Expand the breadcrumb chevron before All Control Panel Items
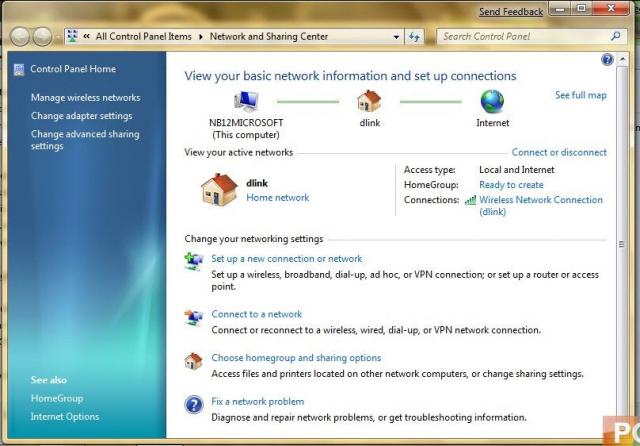The width and height of the screenshot is (640, 446). pyautogui.click(x=87, y=36)
